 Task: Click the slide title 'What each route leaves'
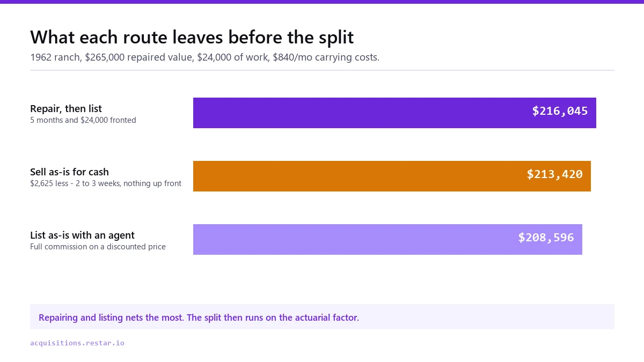click(192, 37)
